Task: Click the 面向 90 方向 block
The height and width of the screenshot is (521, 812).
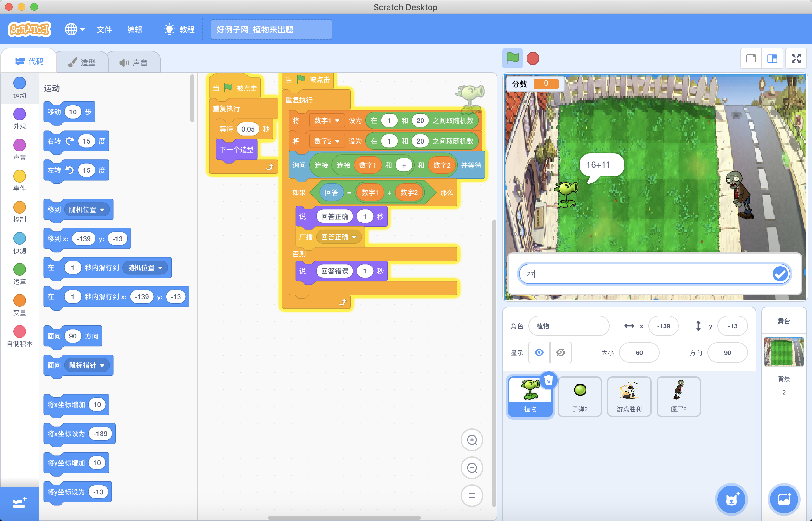Action: (x=73, y=336)
